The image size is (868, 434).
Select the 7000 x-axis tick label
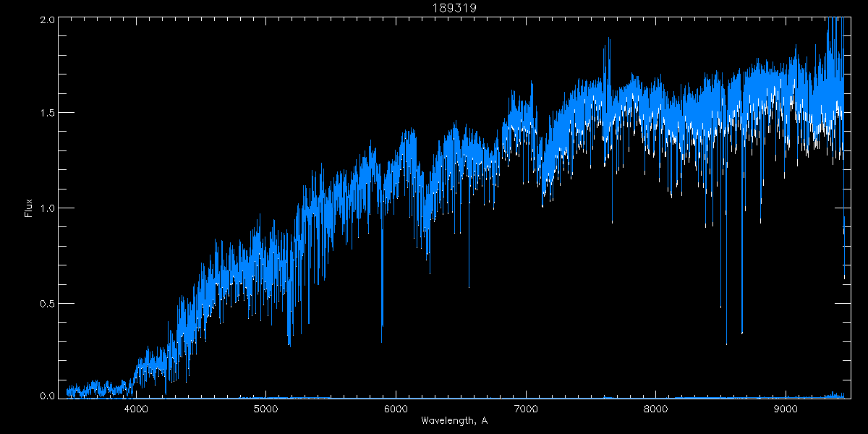tap(526, 408)
